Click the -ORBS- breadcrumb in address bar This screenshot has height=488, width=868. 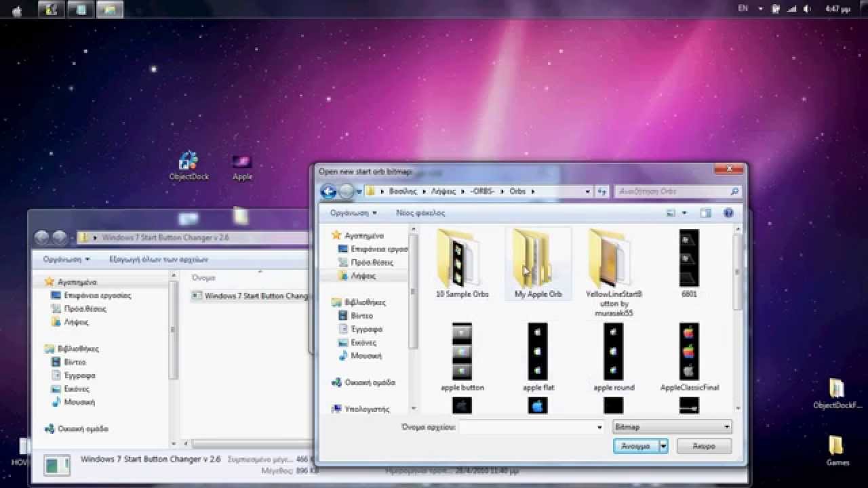coord(483,192)
